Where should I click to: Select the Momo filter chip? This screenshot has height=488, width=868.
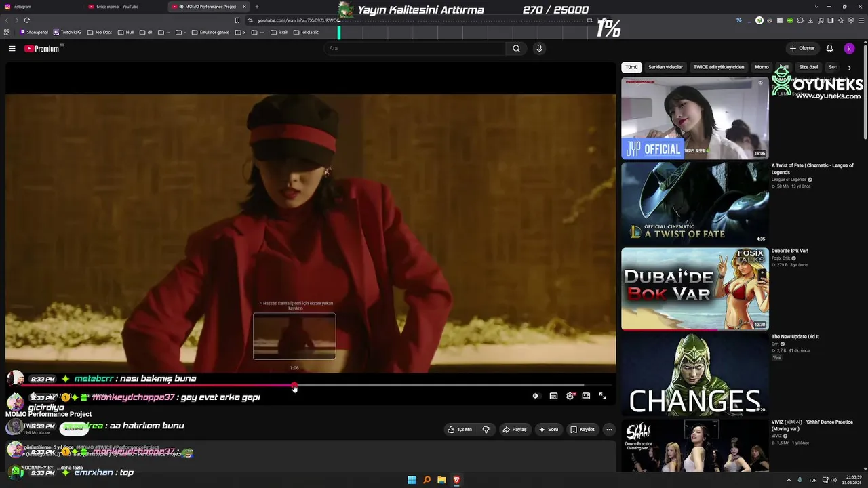pos(762,67)
